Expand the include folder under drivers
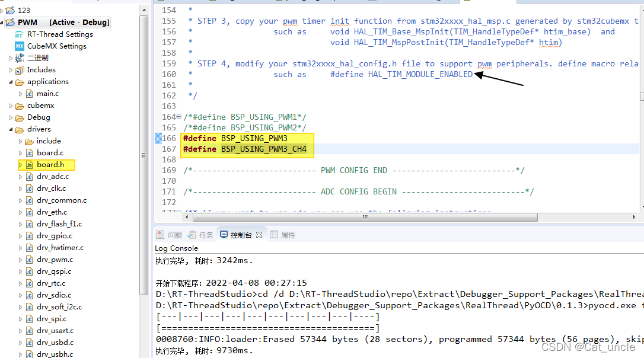This screenshot has width=644, height=358. (x=21, y=141)
